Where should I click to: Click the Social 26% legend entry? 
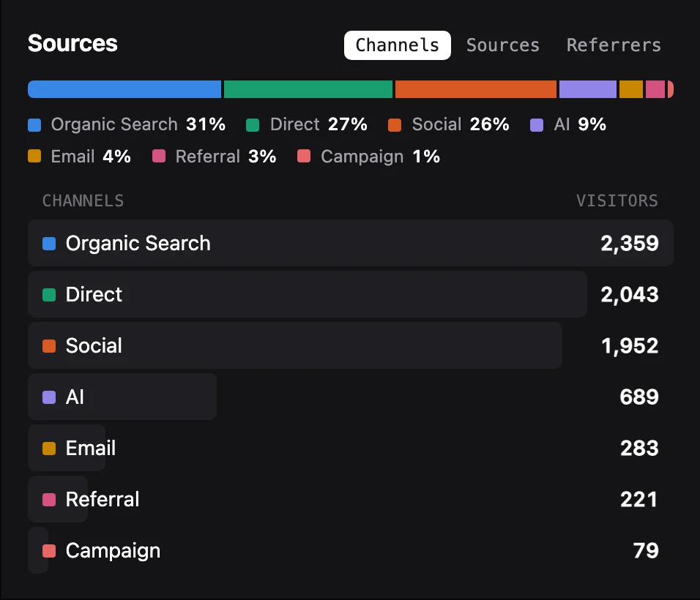(x=449, y=124)
